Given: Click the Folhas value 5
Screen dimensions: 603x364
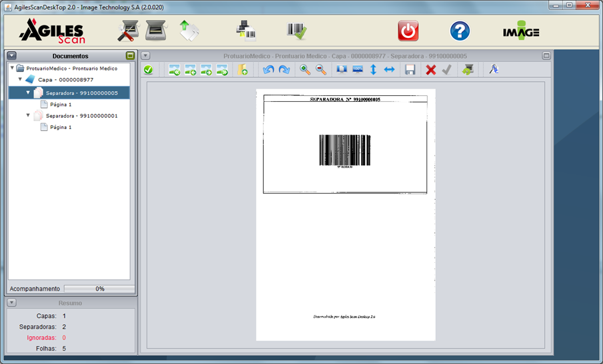Looking at the screenshot, I should 64,349.
